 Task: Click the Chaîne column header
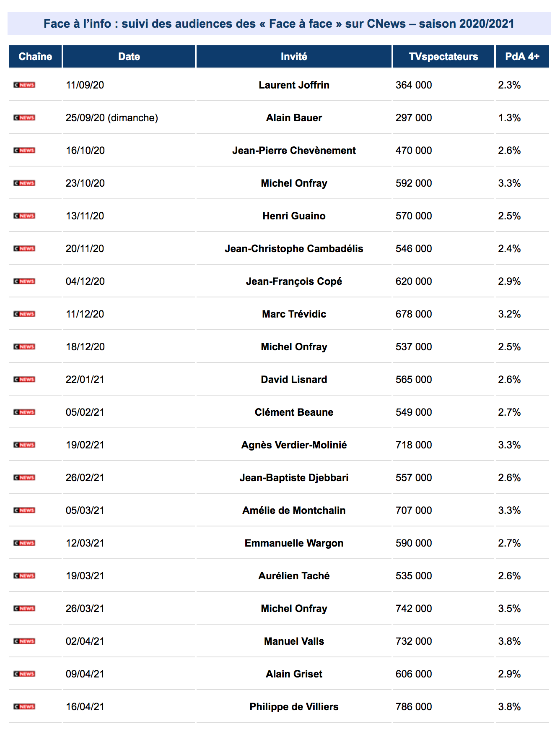click(35, 57)
